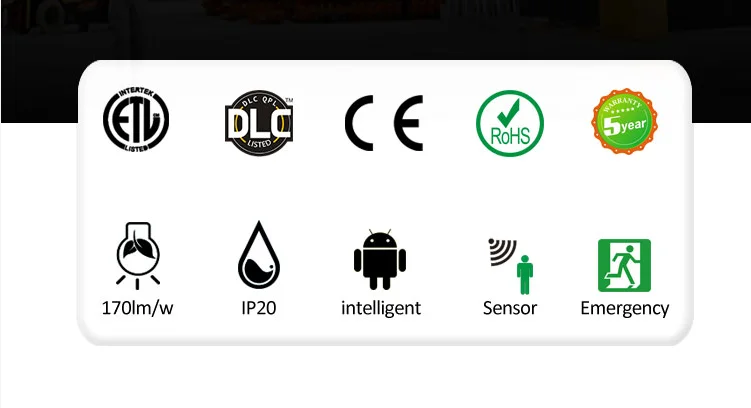Click the water droplet IP rating icon
Screen dimensions: 751x408
pyautogui.click(x=259, y=255)
